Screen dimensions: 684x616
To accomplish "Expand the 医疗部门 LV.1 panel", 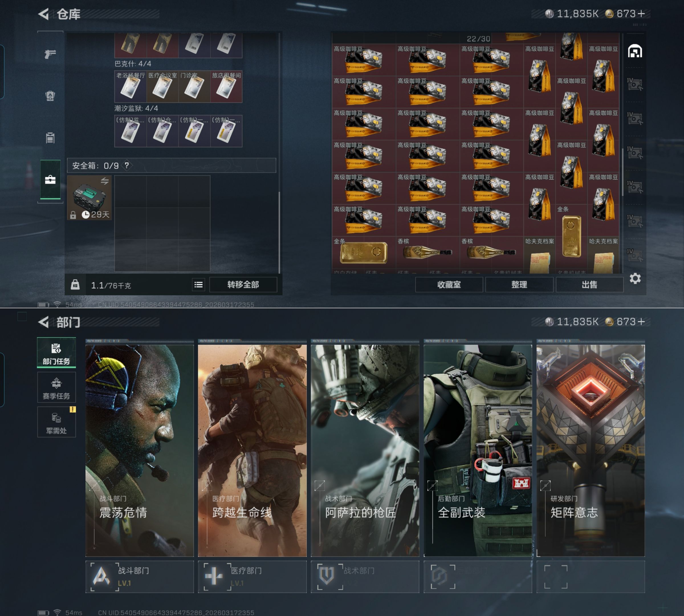I will [x=252, y=577].
